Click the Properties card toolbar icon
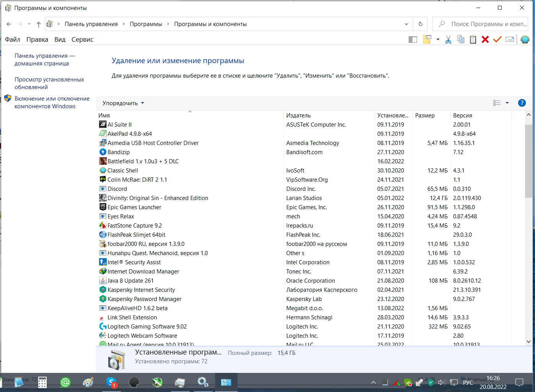Viewport: 535px width, 392px height. click(x=510, y=39)
